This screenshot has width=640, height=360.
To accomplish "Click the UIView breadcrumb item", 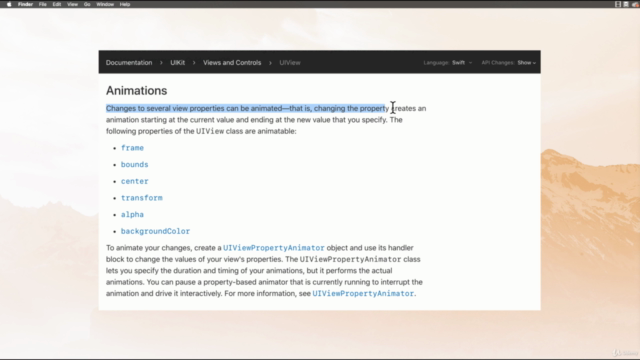I will pyautogui.click(x=290, y=62).
